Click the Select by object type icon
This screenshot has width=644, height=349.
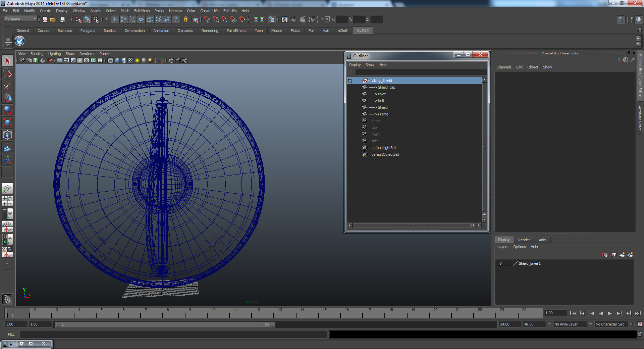coord(87,19)
